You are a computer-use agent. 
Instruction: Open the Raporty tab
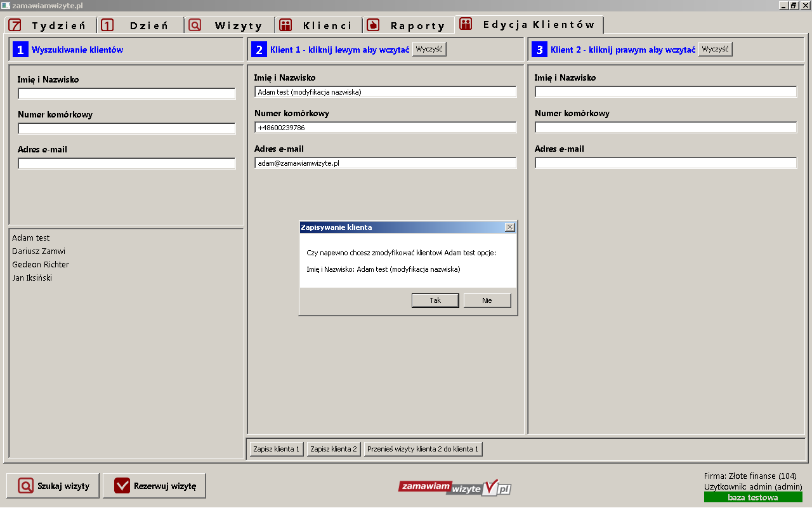[x=409, y=25]
